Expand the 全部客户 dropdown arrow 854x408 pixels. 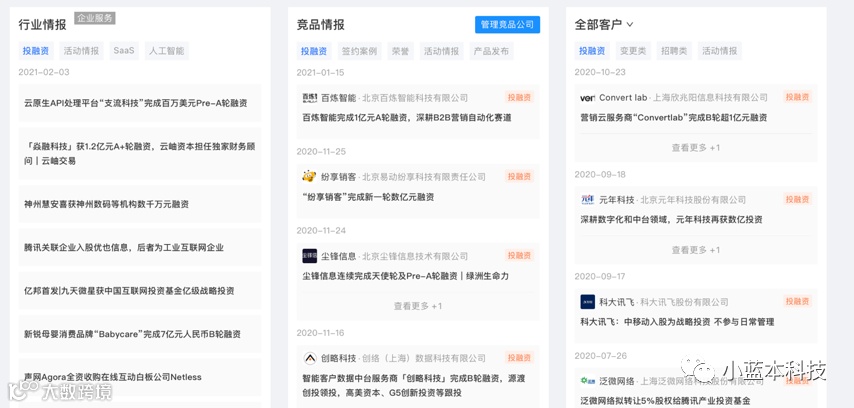pyautogui.click(x=630, y=25)
